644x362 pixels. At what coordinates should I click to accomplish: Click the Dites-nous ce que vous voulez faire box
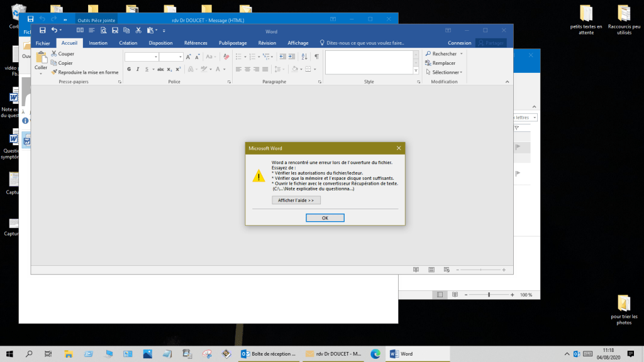pos(362,43)
